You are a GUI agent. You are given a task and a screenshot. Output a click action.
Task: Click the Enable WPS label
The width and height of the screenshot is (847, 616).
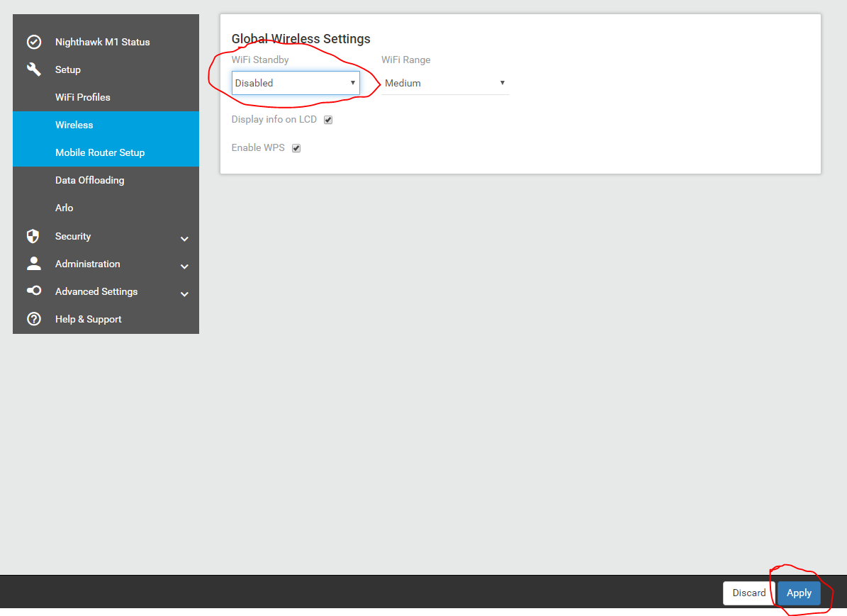(258, 147)
